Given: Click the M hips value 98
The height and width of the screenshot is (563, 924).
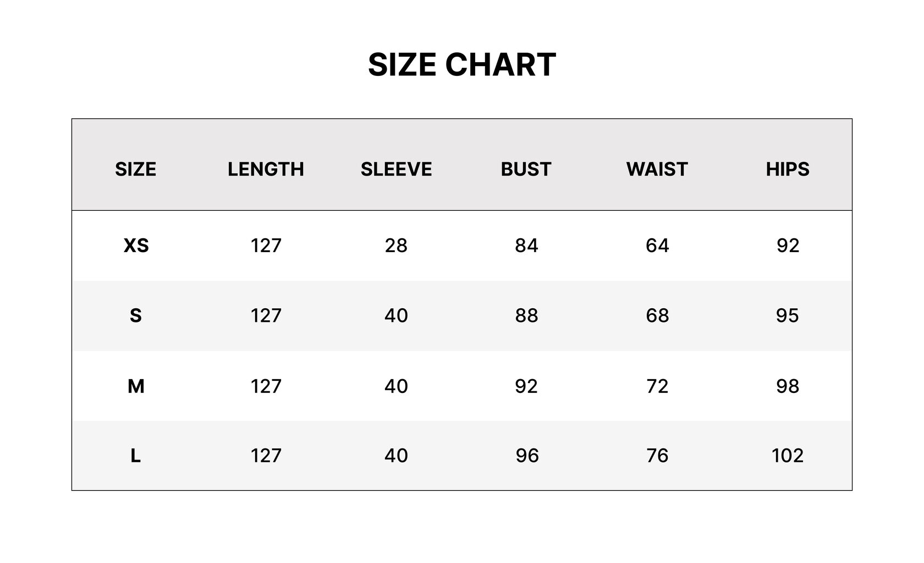Looking at the screenshot, I should click(x=788, y=386).
